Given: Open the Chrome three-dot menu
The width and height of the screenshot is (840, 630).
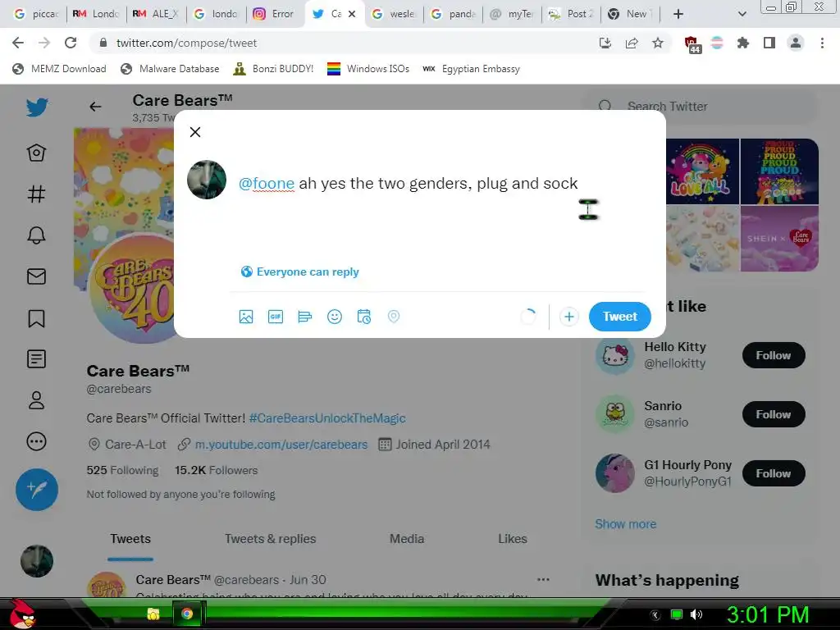Looking at the screenshot, I should pyautogui.click(x=822, y=43).
